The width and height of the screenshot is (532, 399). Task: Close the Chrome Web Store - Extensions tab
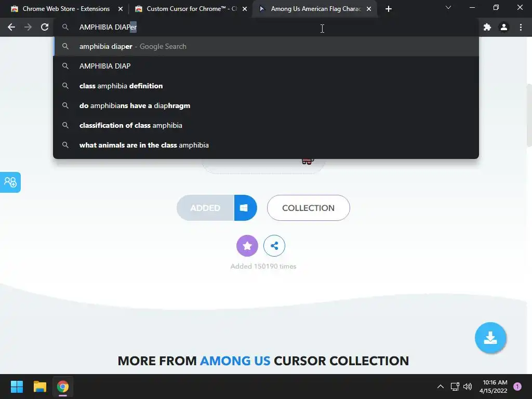pyautogui.click(x=121, y=9)
